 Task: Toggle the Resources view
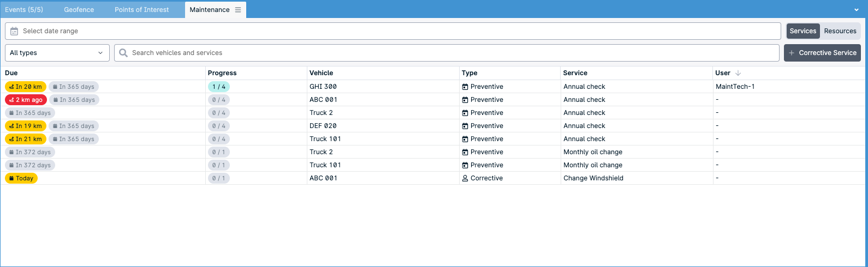pos(840,31)
